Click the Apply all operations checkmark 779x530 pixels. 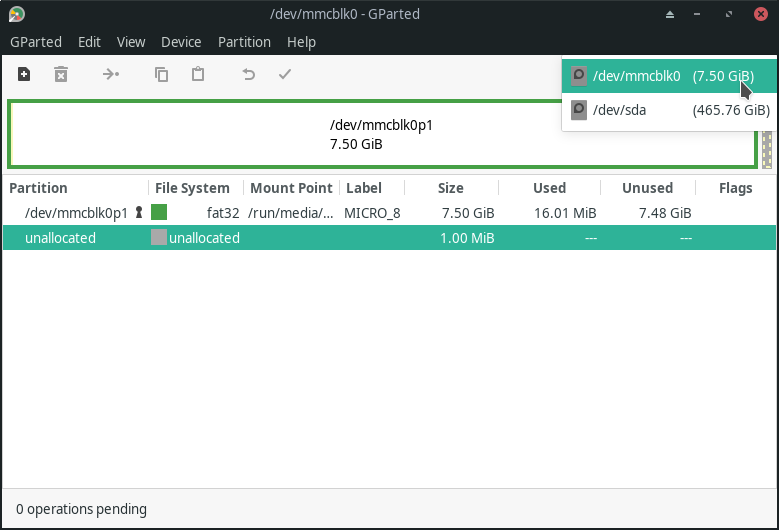click(x=285, y=75)
